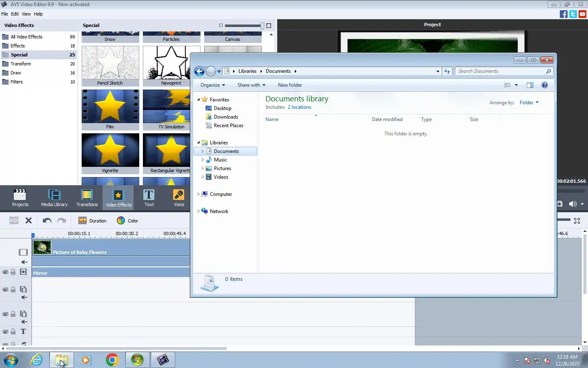Click the Windows Start button
This screenshot has width=588, height=368.
pos(11,360)
